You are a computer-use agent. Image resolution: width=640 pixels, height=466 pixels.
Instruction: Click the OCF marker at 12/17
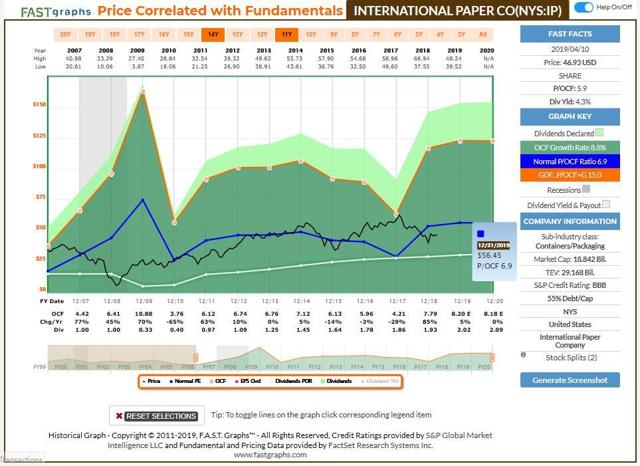pos(396,214)
